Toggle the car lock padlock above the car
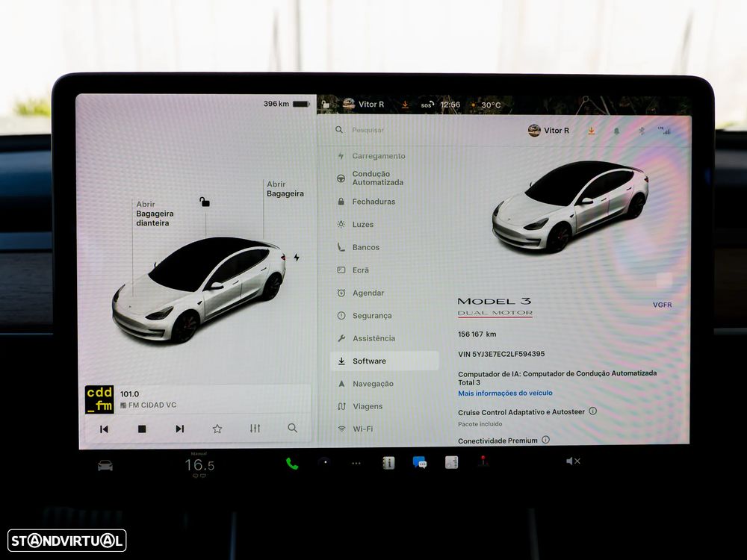This screenshot has height=560, width=747. (x=205, y=202)
